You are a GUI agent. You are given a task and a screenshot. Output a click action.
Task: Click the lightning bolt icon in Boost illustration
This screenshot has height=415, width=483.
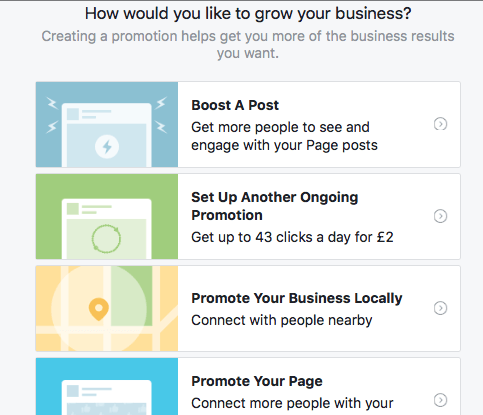tap(107, 147)
